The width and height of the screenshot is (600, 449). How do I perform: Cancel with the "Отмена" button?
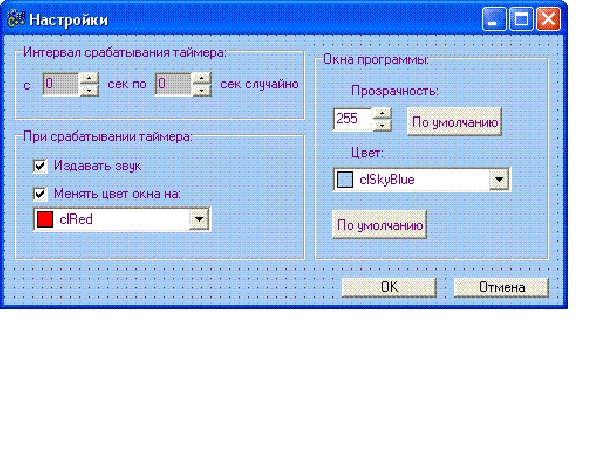[501, 287]
